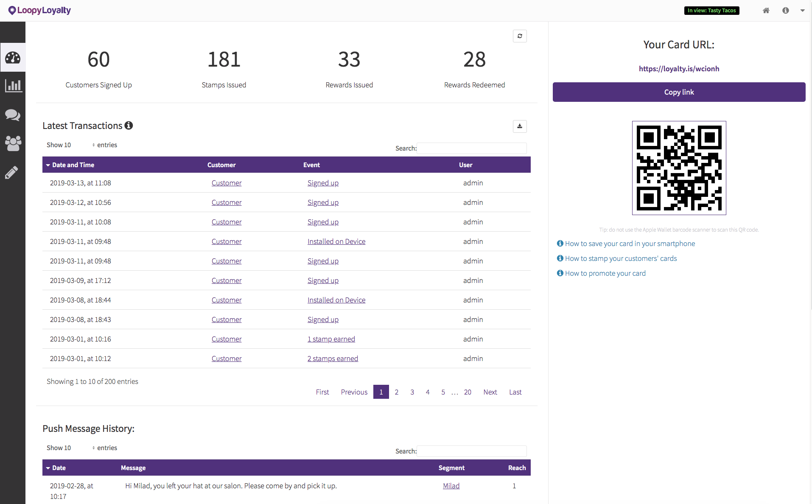Open the Show 10 entries dropdown for transactions

(81, 145)
